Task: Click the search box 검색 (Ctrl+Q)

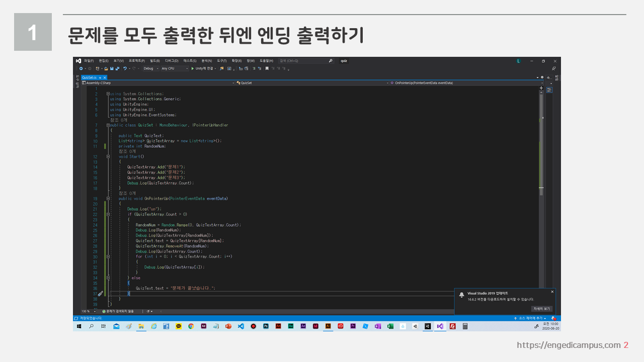Action: coord(305,61)
